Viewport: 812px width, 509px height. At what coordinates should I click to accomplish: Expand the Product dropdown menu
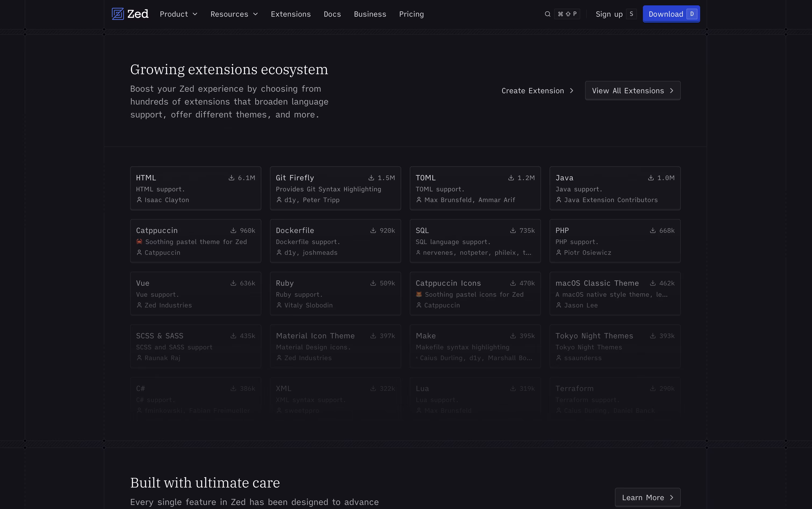coord(179,14)
